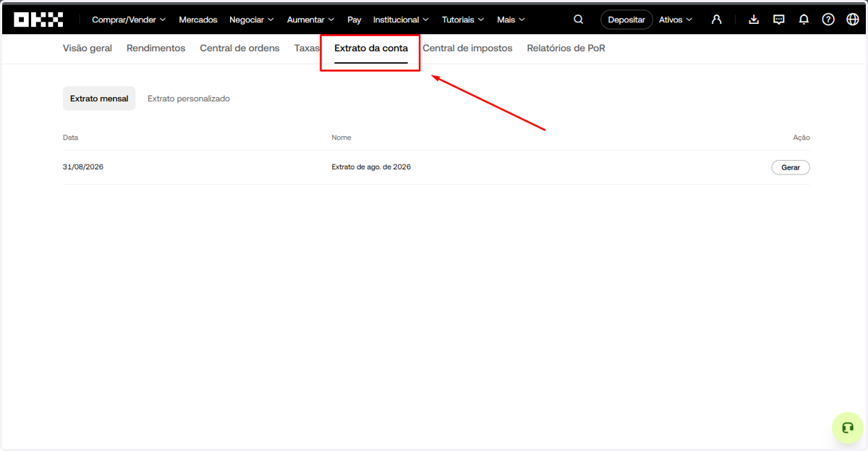The width and height of the screenshot is (868, 451).
Task: Select the Extrato mensal tab
Action: pyautogui.click(x=99, y=98)
